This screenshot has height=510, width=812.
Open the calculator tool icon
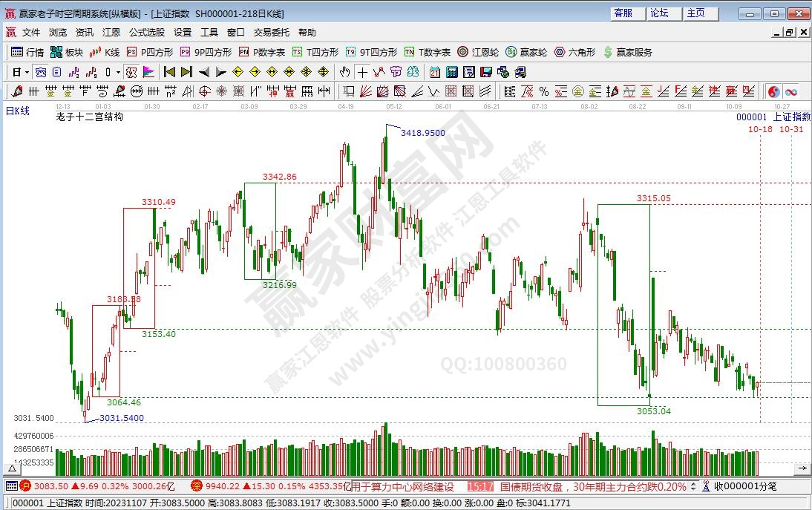tap(451, 72)
